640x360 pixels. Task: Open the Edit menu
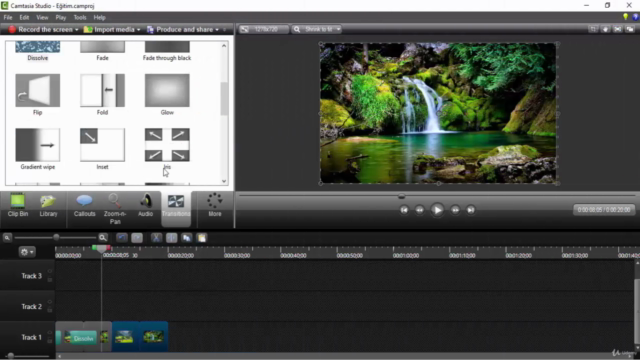(x=24, y=18)
